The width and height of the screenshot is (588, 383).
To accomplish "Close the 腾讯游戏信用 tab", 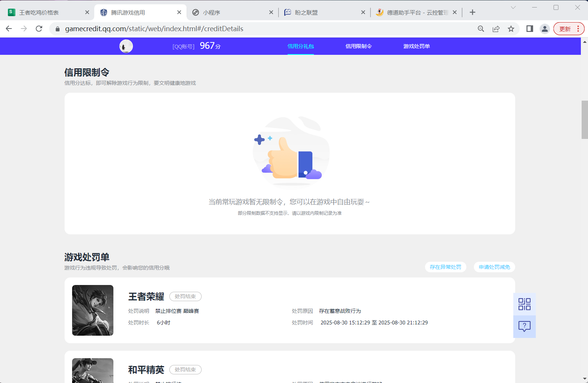I will 179,12.
